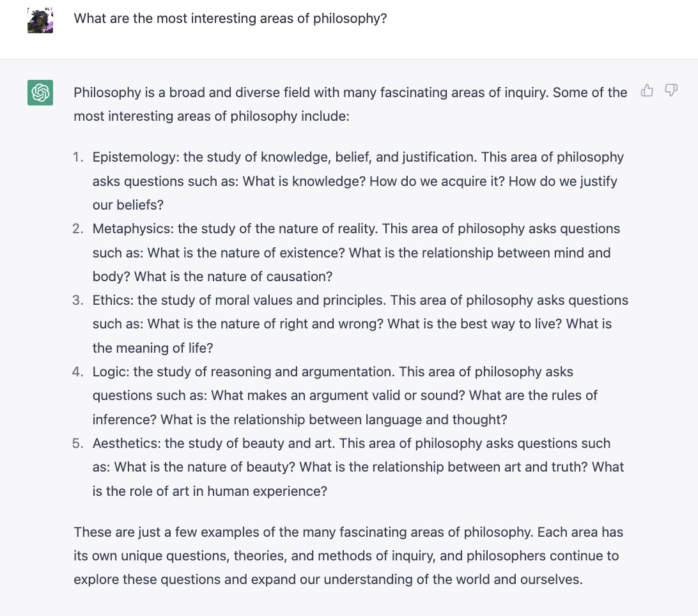Screen dimensions: 698x616
Task: Click list number 5 beside Aesthetics
Action: pos(77,443)
